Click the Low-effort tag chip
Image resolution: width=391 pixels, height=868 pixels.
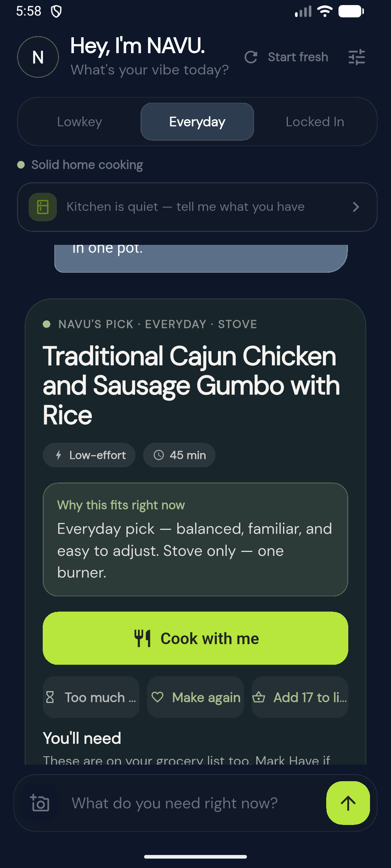pyautogui.click(x=89, y=455)
